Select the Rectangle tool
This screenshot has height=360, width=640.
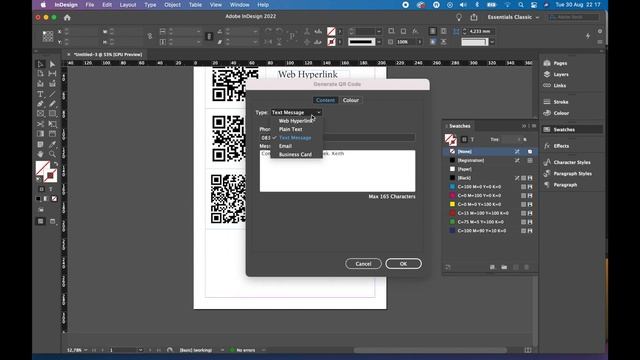(x=52, y=113)
